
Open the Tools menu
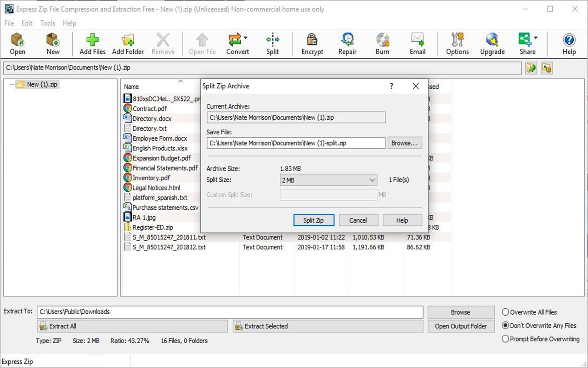(47, 23)
